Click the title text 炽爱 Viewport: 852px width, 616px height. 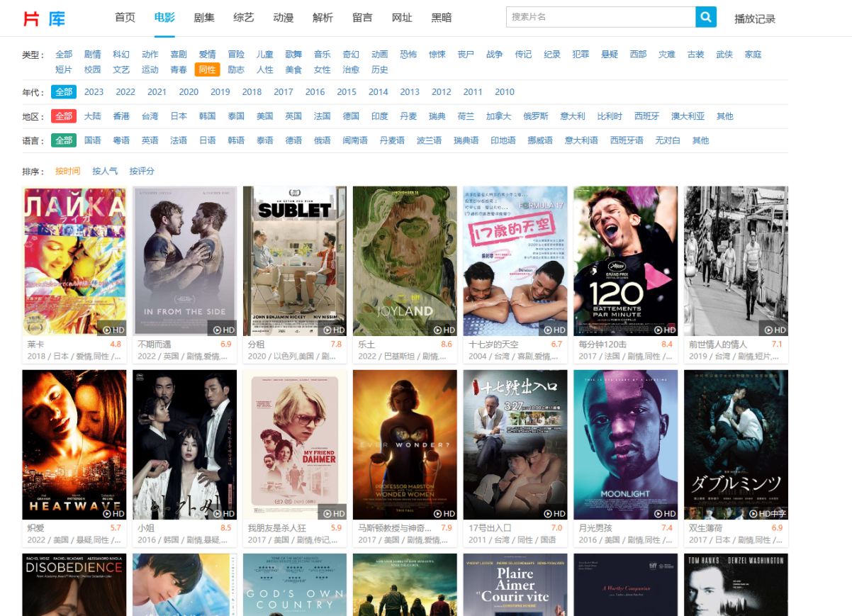coord(36,527)
